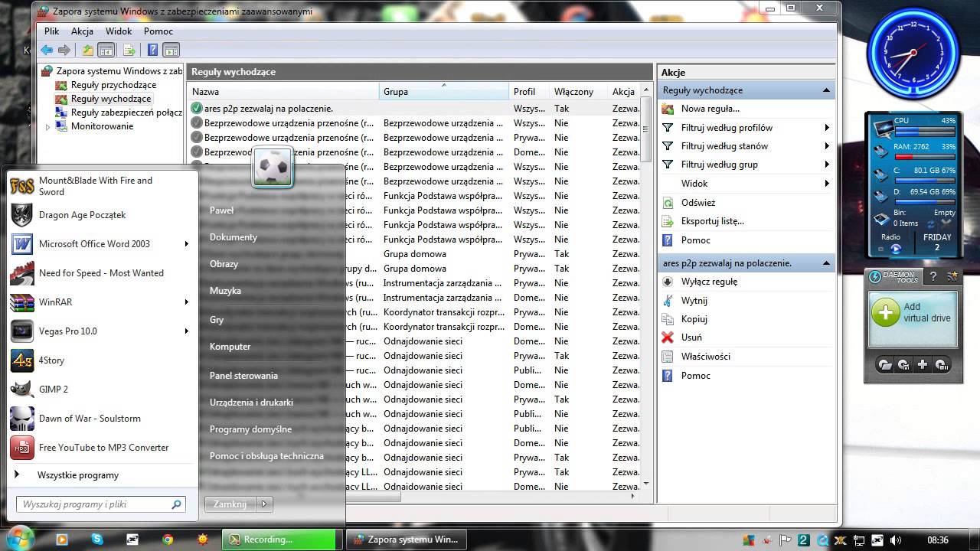Expand Microsoft Office Word 2003 submenu arrow

[x=186, y=244]
